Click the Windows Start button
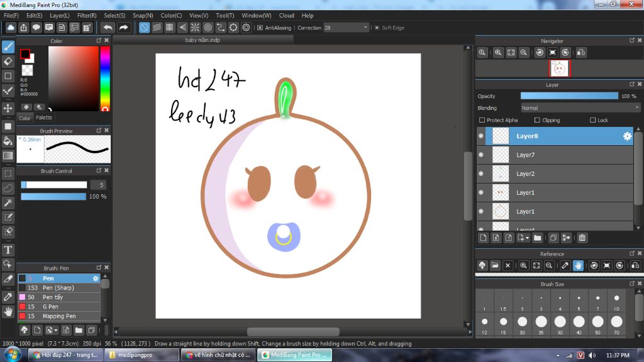The image size is (644, 362). pyautogui.click(x=12, y=354)
